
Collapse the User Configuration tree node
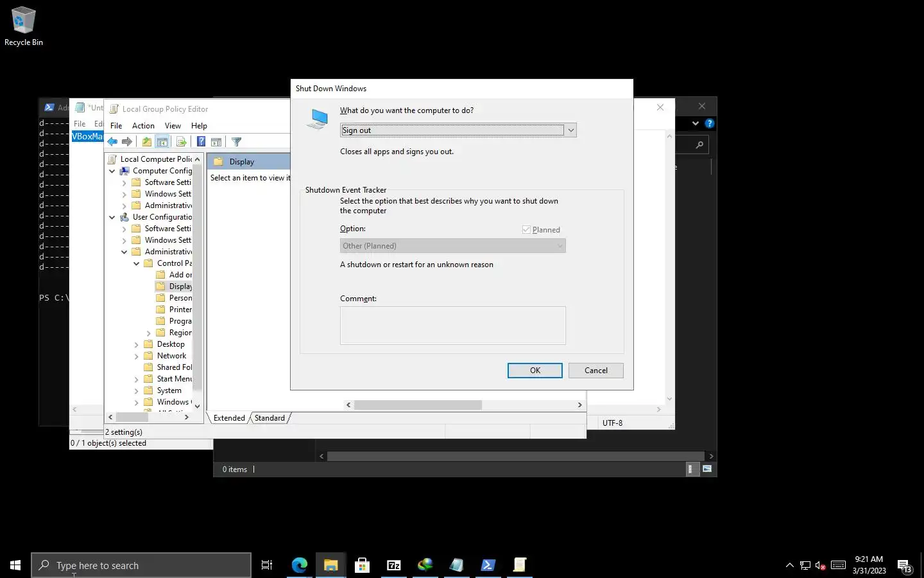(112, 217)
